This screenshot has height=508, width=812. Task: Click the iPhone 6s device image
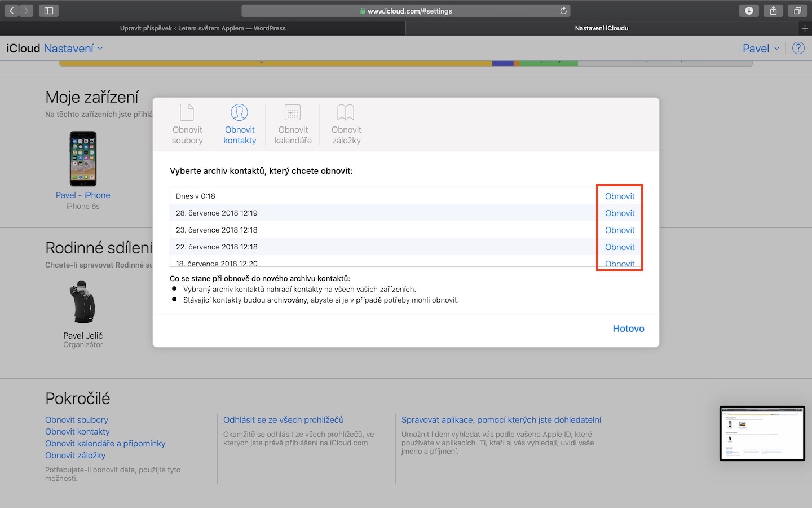pos(83,159)
